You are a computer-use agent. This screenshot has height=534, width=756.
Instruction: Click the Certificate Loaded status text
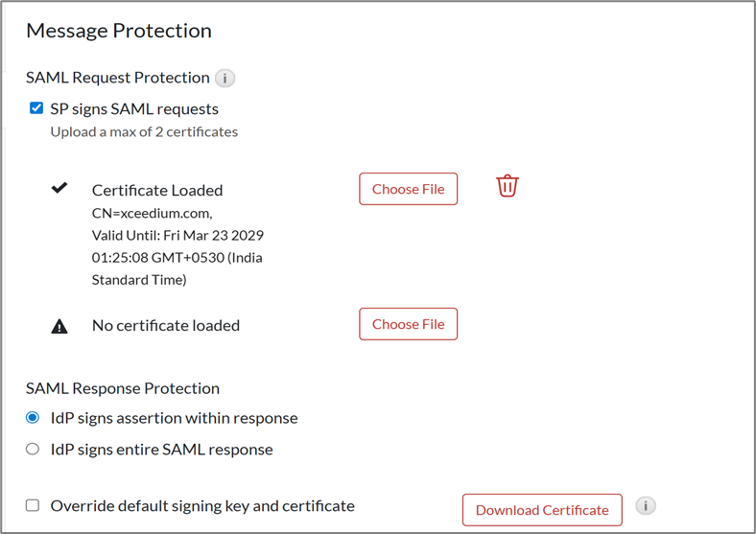[157, 190]
